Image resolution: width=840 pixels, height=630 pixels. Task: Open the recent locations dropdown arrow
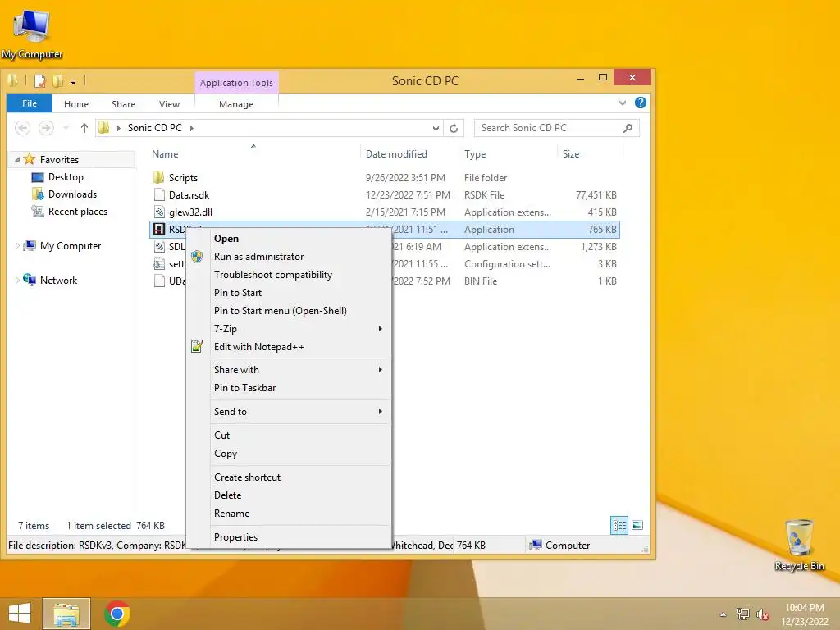[x=66, y=127]
